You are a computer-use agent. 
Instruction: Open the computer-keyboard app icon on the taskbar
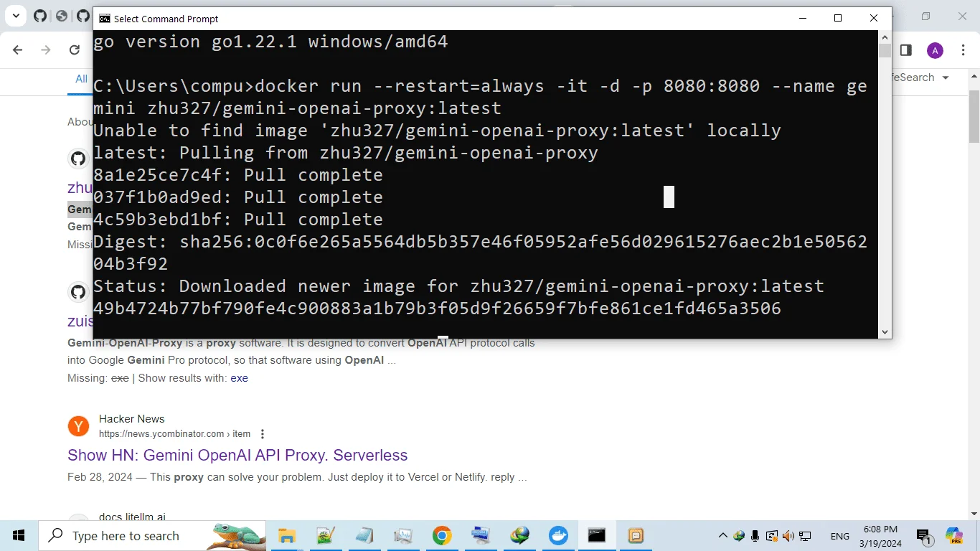coord(481,536)
